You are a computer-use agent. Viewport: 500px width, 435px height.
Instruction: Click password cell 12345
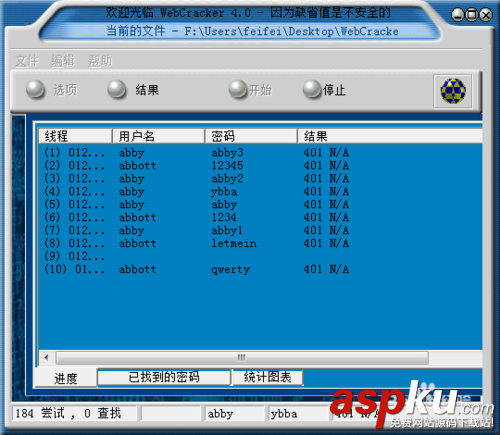227,166
